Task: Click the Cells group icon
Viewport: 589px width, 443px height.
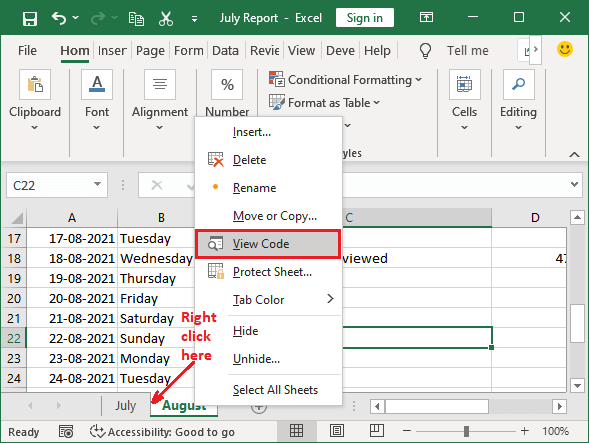Action: click(464, 84)
